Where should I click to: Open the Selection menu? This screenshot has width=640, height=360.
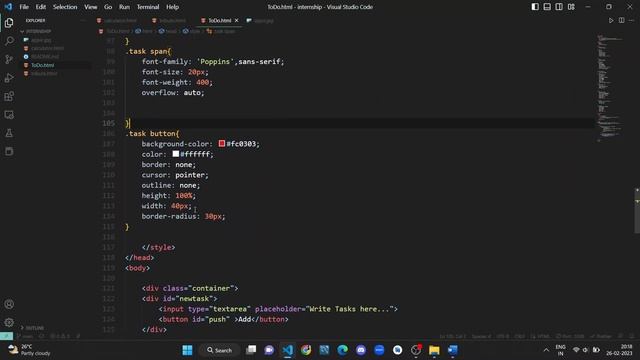click(x=65, y=7)
